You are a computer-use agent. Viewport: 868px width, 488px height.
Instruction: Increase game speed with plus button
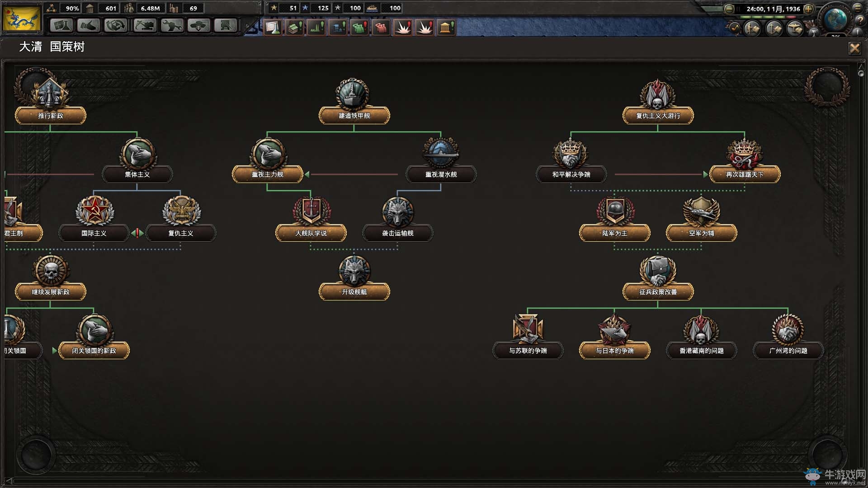pyautogui.click(x=809, y=9)
